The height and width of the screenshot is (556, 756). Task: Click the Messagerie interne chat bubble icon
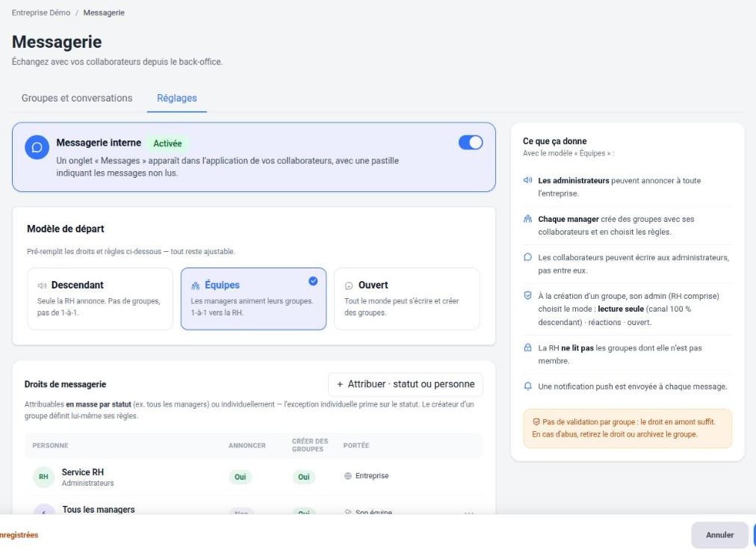pos(37,147)
